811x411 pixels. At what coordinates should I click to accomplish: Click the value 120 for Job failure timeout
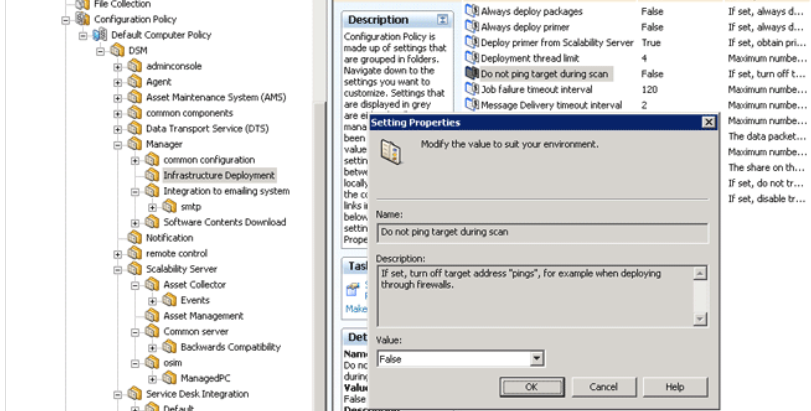pos(649,89)
